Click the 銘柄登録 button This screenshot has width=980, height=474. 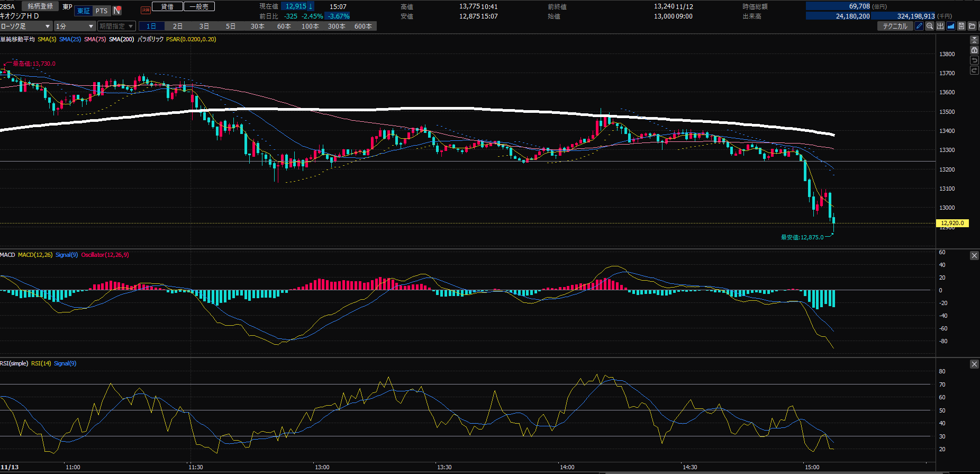[x=40, y=6]
